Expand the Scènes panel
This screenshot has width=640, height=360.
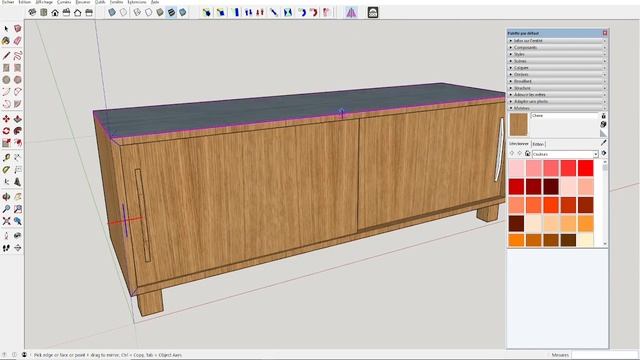point(557,61)
